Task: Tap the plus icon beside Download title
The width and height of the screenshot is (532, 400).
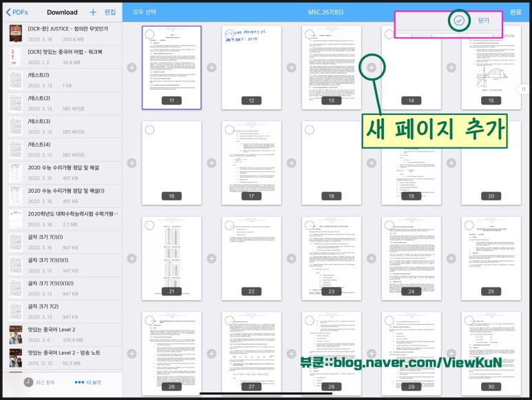Action: point(93,12)
